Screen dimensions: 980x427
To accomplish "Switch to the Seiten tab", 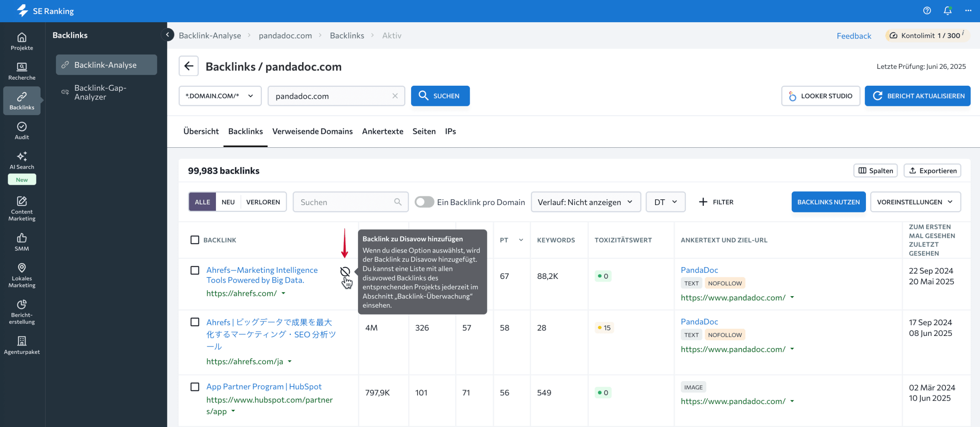I will click(424, 131).
